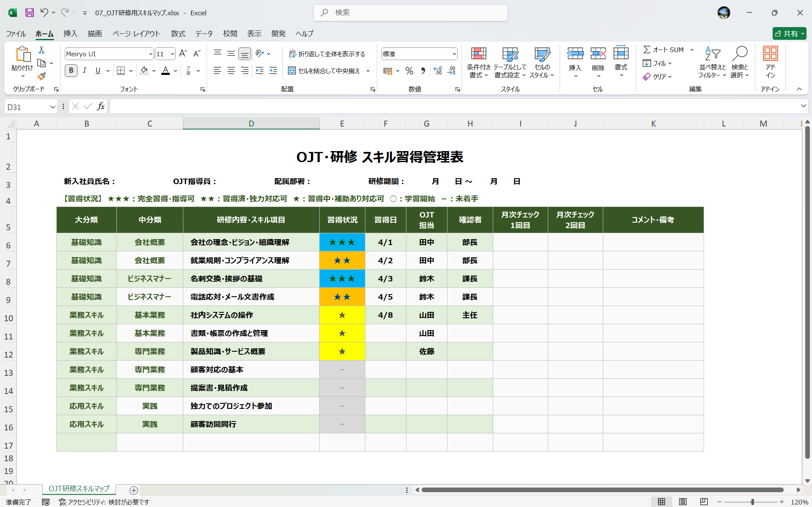
Task: Click the 共有 button
Action: pos(788,33)
